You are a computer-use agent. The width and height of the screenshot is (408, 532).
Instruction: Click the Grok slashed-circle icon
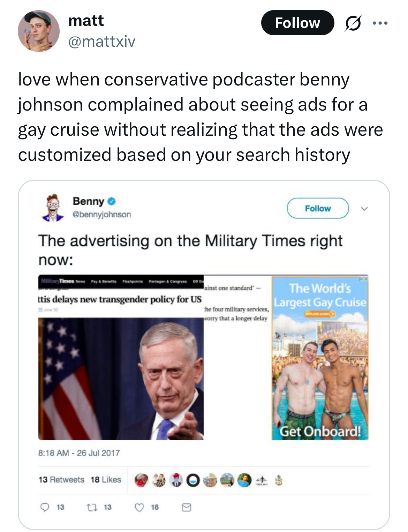[x=353, y=23]
